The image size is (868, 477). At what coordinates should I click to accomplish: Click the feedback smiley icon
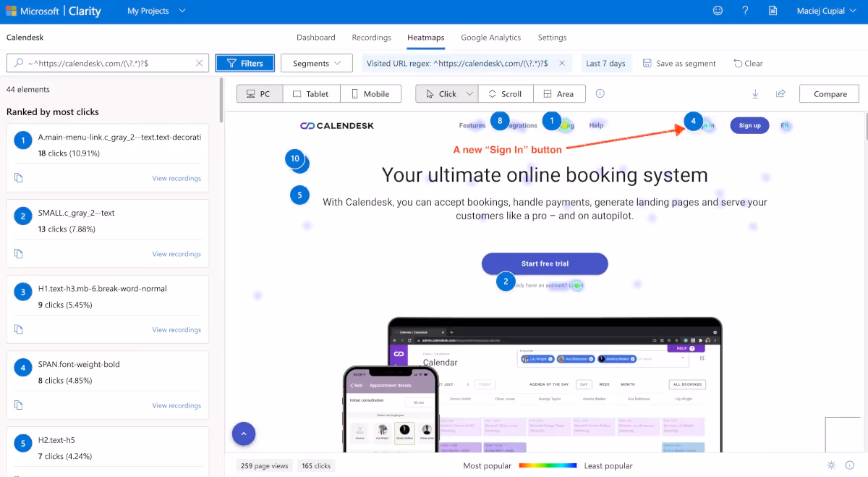(718, 11)
